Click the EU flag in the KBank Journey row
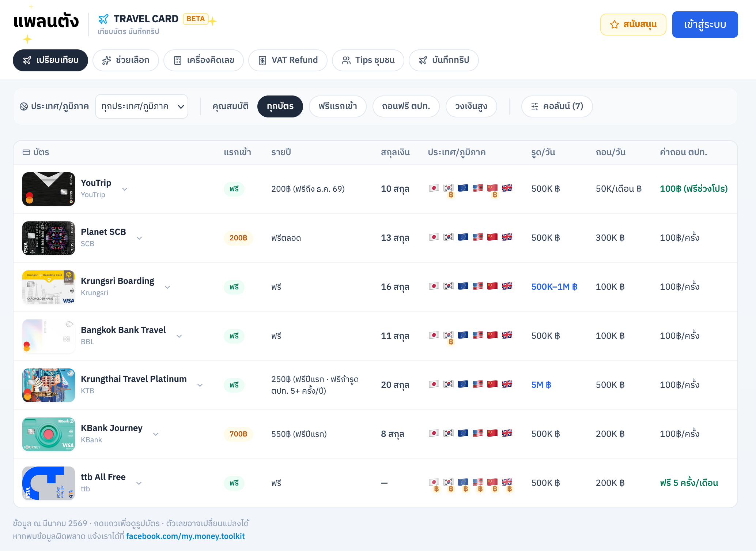756x551 pixels. (463, 433)
